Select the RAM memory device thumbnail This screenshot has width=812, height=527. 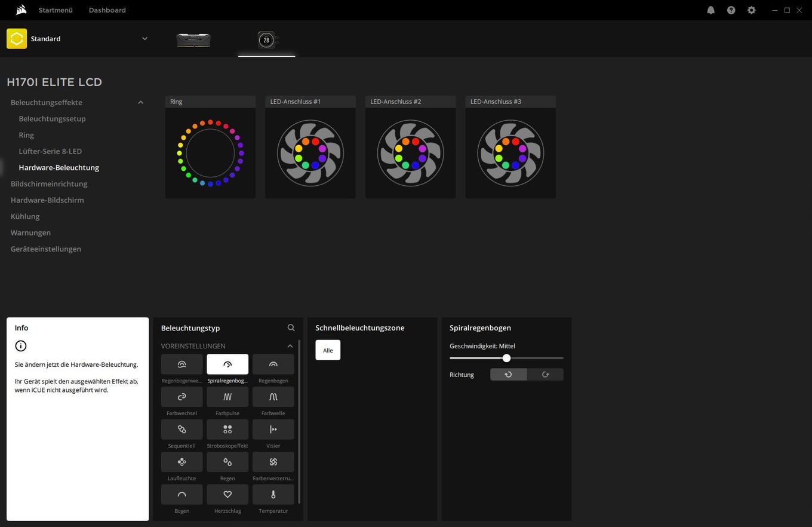pos(193,40)
